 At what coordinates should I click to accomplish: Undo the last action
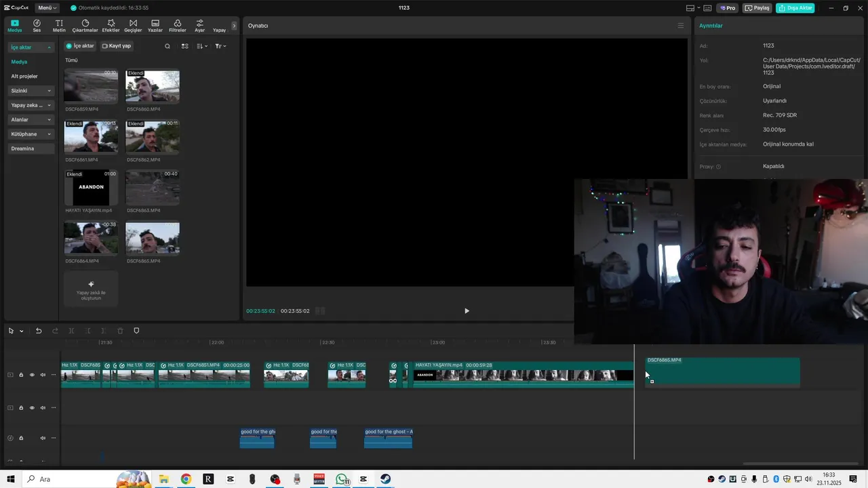click(x=39, y=331)
